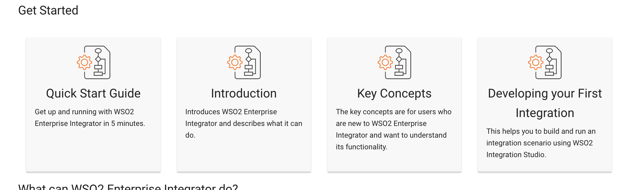644x190 pixels.
Task: Open the Introduction page
Action: coord(244,94)
